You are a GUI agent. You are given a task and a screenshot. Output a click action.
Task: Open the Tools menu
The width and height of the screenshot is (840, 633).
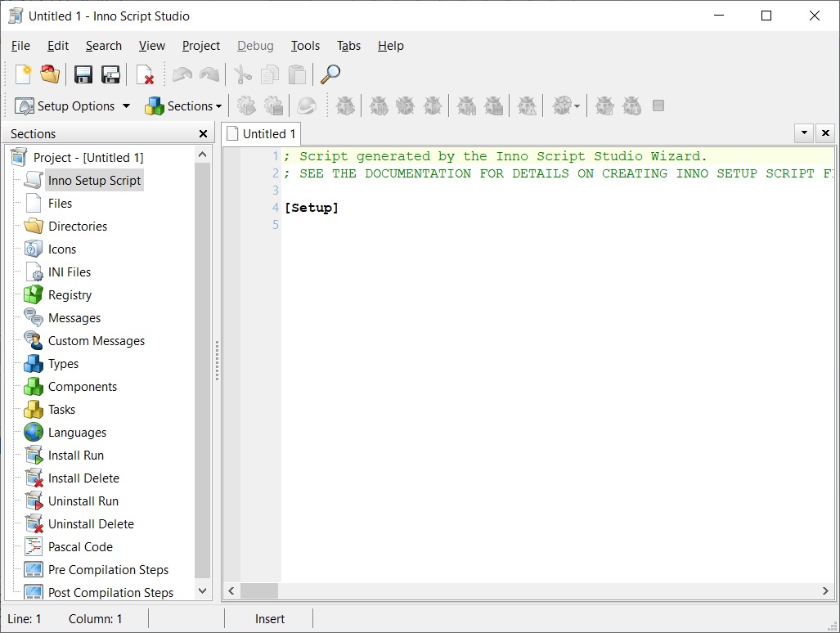[x=305, y=46]
